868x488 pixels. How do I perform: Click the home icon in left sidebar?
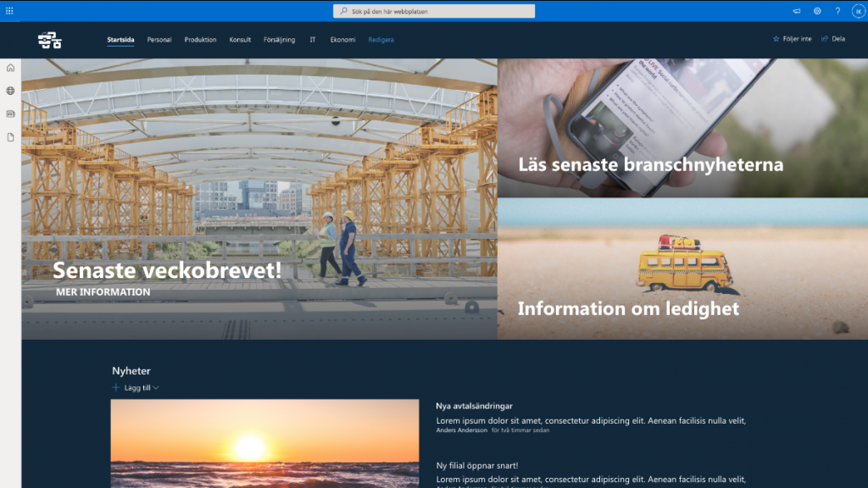(10, 68)
